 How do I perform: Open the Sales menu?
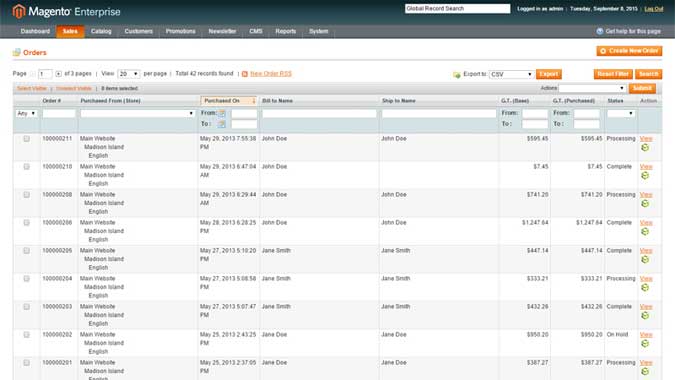click(70, 31)
